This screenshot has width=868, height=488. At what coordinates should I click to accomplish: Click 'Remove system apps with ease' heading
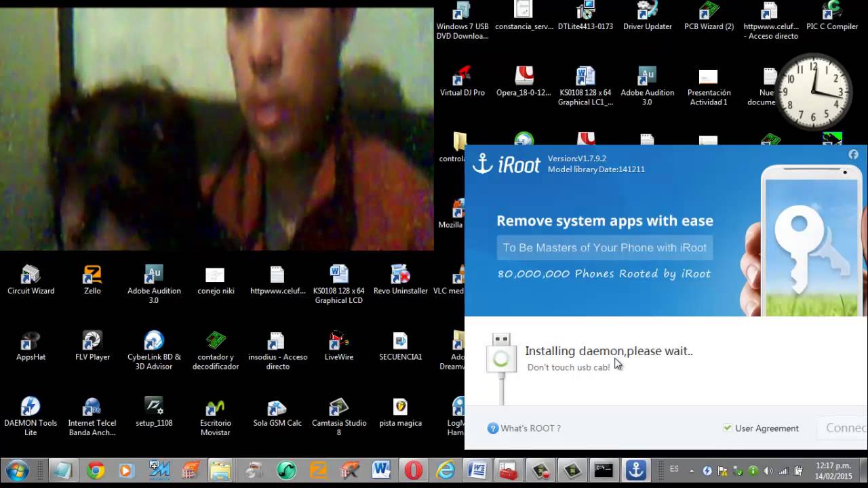(605, 221)
